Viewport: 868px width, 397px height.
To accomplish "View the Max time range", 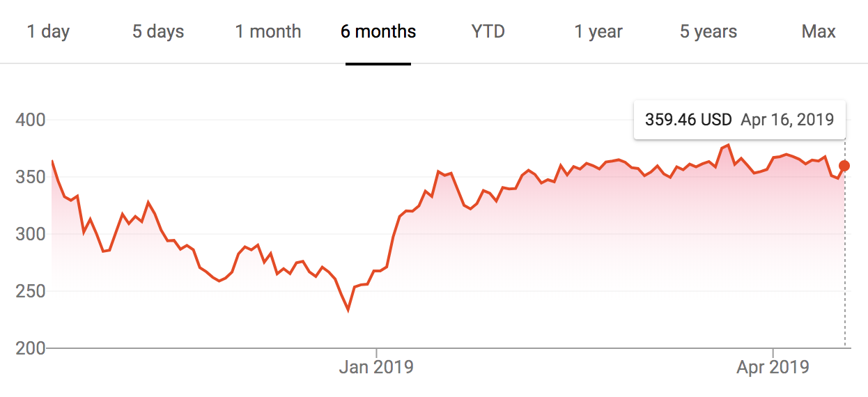I will [819, 31].
